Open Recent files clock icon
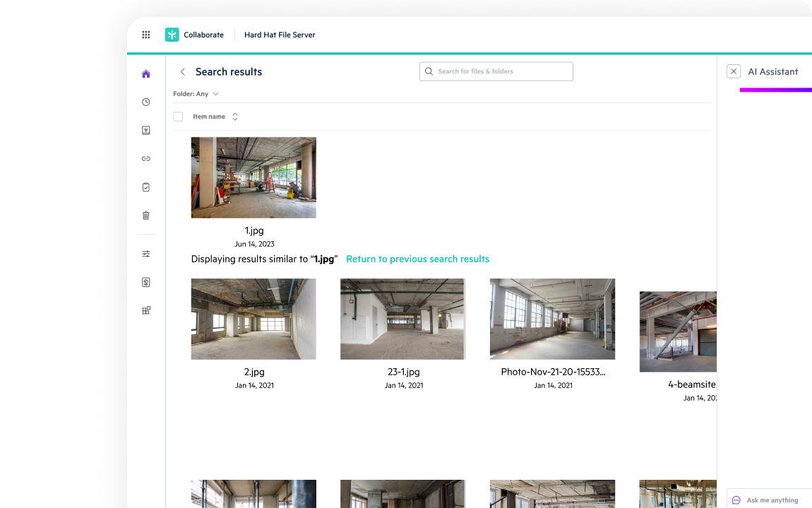Image resolution: width=812 pixels, height=508 pixels. (146, 102)
